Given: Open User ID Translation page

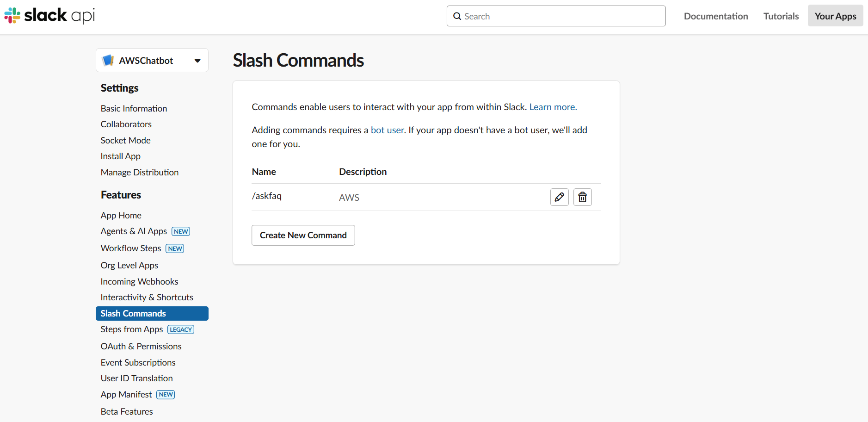Looking at the screenshot, I should point(137,378).
